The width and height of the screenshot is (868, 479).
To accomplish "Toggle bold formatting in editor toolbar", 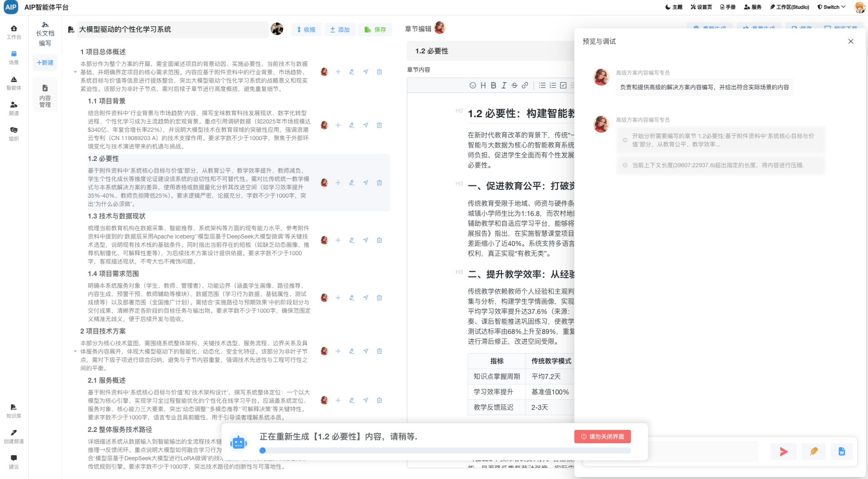I will [493, 85].
